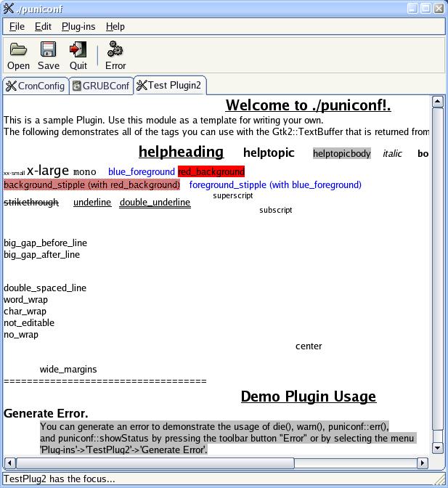This screenshot has width=448, height=488.
Task: Click the 'x-large' sample text
Action: coord(48,171)
